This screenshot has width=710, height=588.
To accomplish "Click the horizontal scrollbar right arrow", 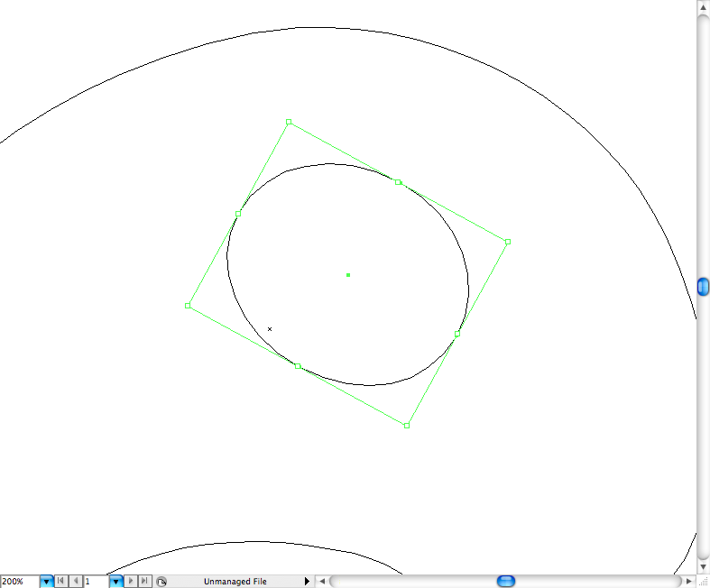I will (x=687, y=581).
